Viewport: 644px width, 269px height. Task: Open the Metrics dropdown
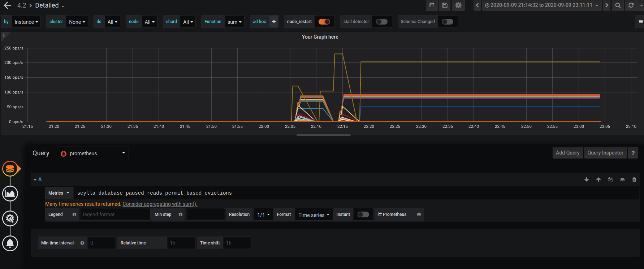pyautogui.click(x=59, y=193)
